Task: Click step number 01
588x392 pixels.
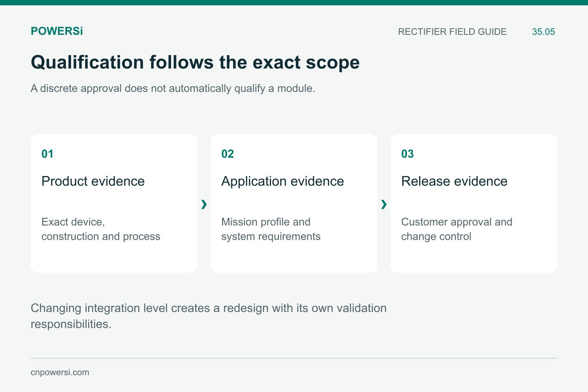Action: click(x=47, y=154)
